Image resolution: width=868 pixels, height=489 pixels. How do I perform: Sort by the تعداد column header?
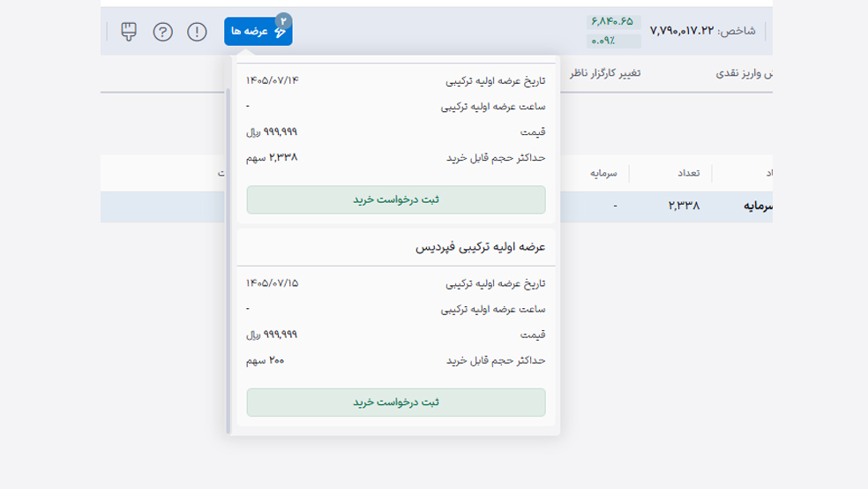click(689, 173)
